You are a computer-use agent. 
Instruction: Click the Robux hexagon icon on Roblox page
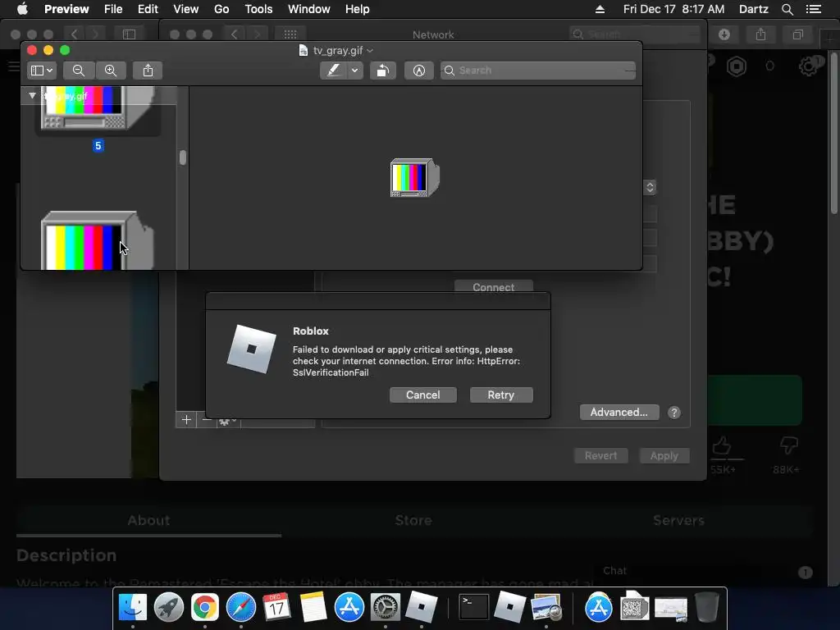click(x=737, y=66)
